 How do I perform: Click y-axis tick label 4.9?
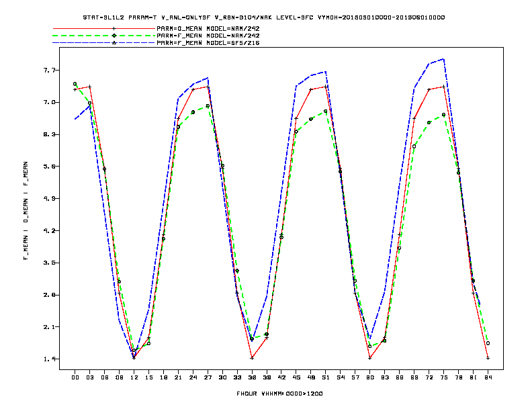pyautogui.click(x=49, y=198)
